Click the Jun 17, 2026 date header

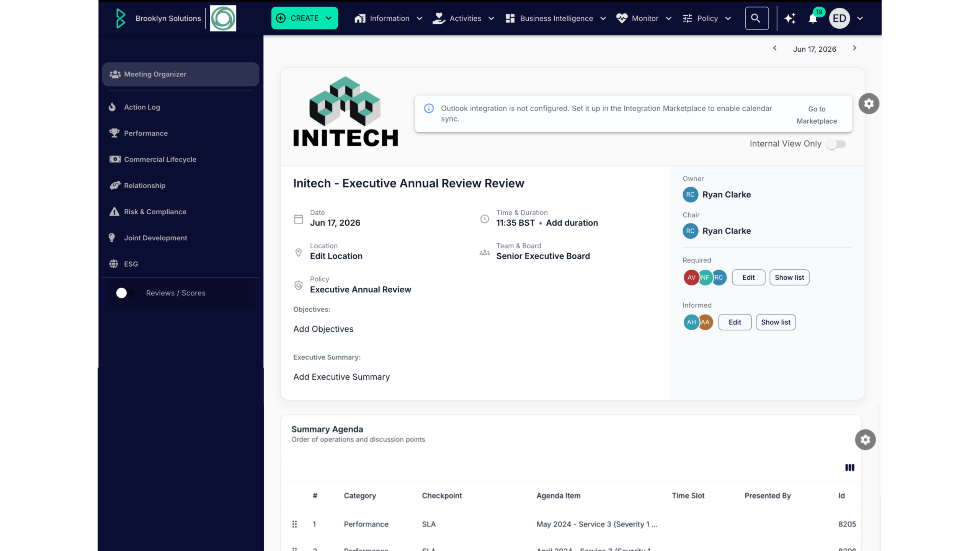814,49
